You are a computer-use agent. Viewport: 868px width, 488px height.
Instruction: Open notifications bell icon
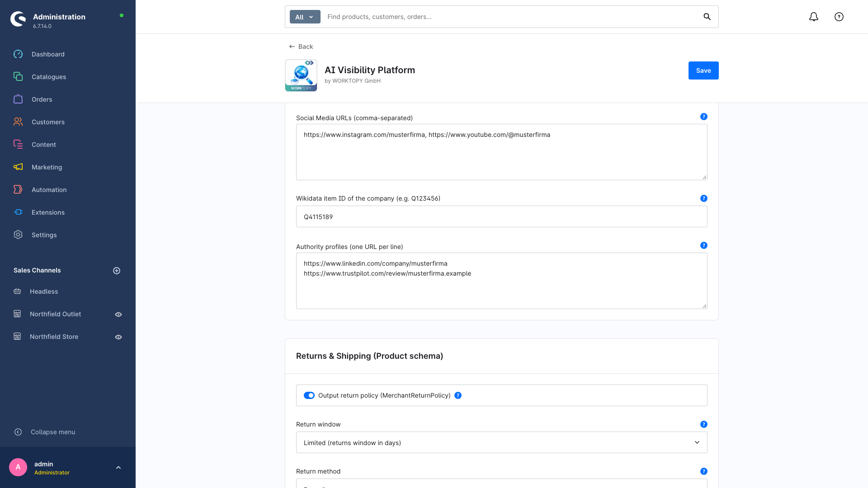click(x=814, y=17)
